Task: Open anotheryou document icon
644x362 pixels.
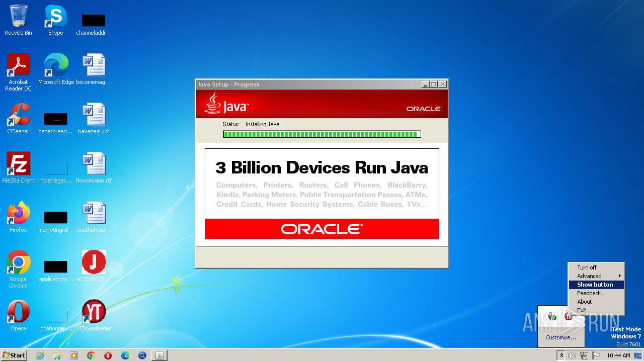Action: [94, 217]
